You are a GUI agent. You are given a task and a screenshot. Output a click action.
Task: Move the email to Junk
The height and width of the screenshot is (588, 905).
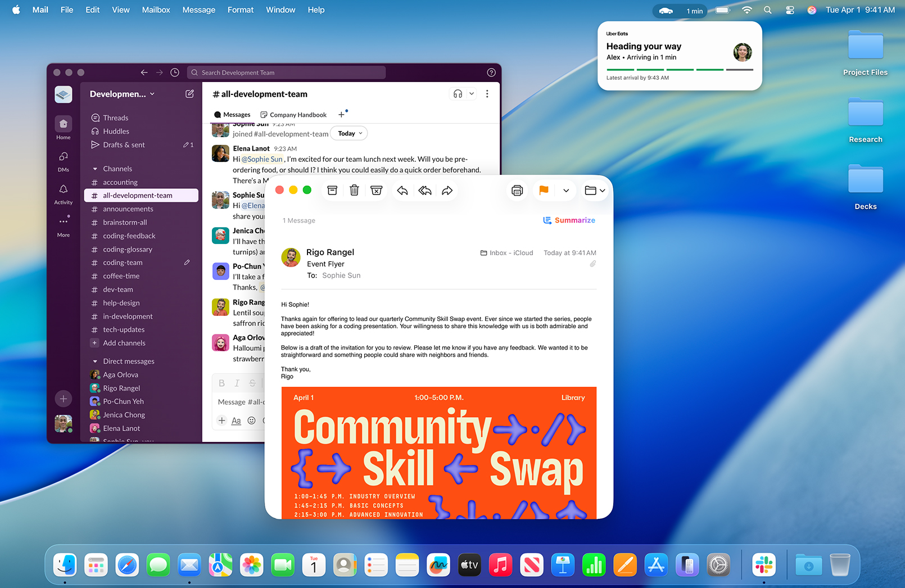tap(377, 191)
